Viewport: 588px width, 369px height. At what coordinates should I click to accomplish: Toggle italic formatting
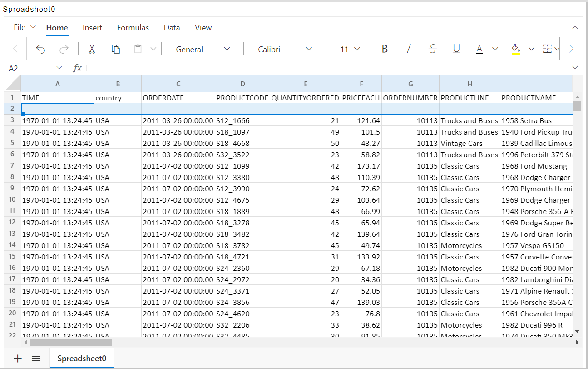pyautogui.click(x=409, y=49)
